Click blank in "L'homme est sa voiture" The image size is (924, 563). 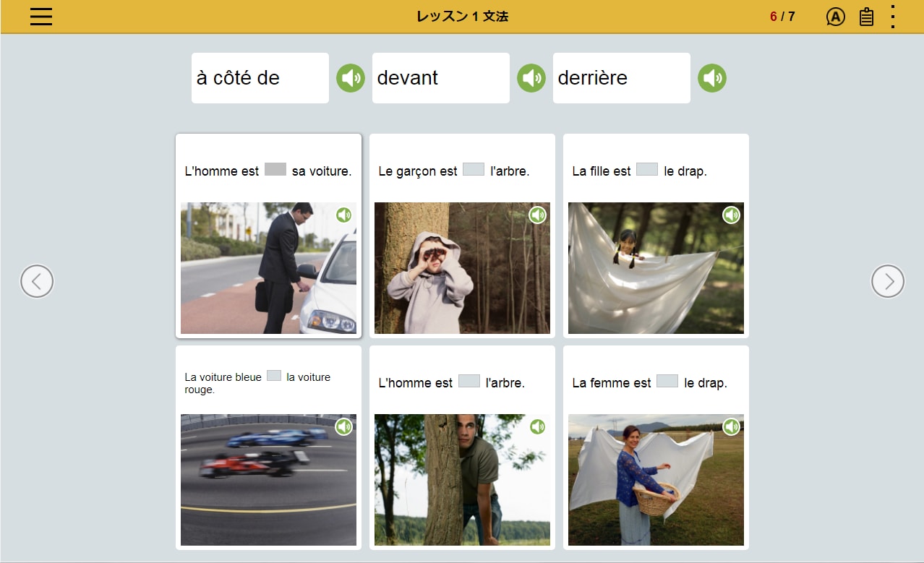(x=275, y=170)
